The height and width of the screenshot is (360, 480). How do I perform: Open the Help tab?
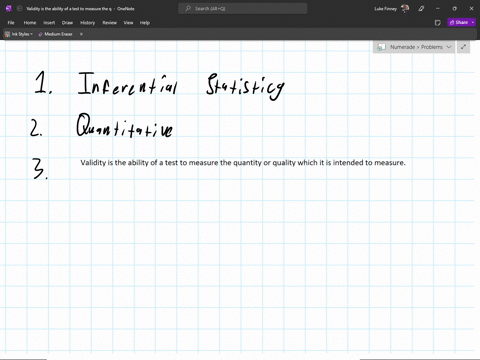145,23
